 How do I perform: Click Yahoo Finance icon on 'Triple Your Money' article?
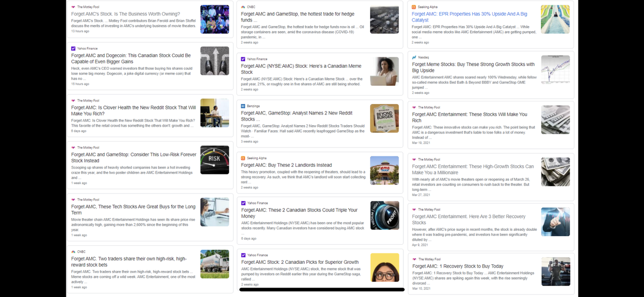243,203
